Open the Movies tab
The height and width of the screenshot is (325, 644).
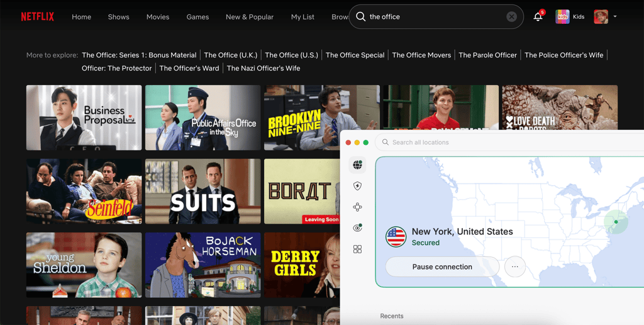158,17
